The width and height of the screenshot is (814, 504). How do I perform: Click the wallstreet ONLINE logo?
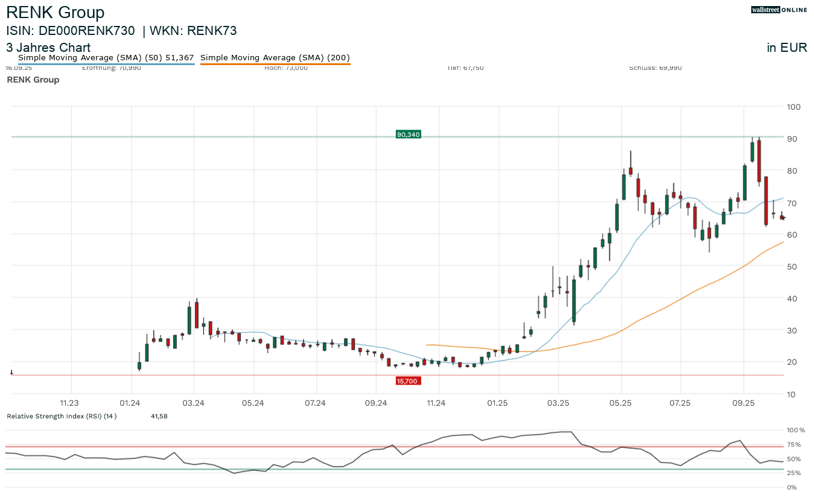779,10
